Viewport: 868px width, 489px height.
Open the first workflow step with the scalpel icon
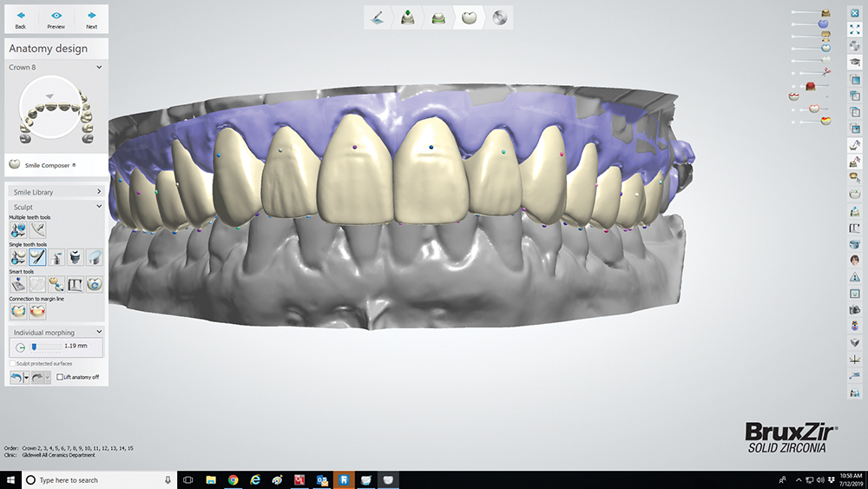[378, 17]
